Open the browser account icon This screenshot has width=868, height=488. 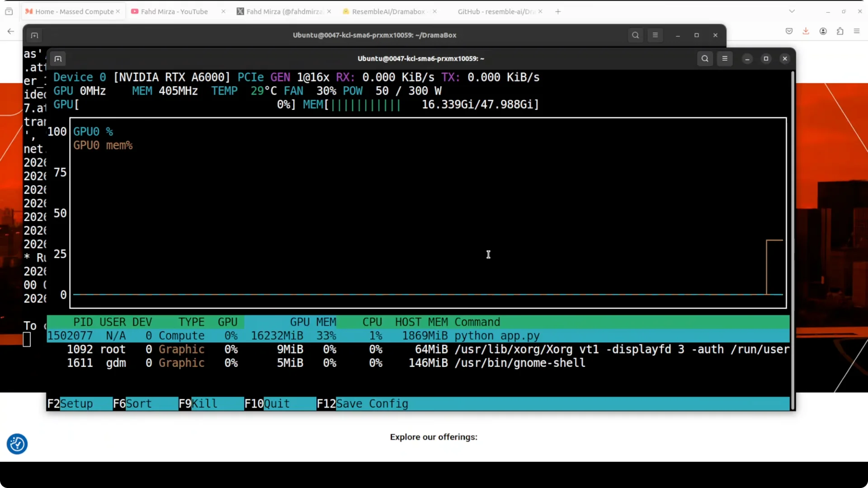point(823,31)
